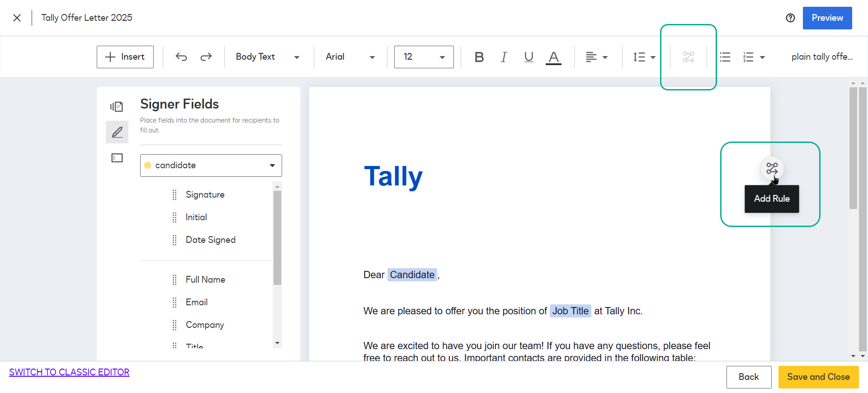Toggle bold formatting
Screen dimensions: 868x393
[x=479, y=57]
